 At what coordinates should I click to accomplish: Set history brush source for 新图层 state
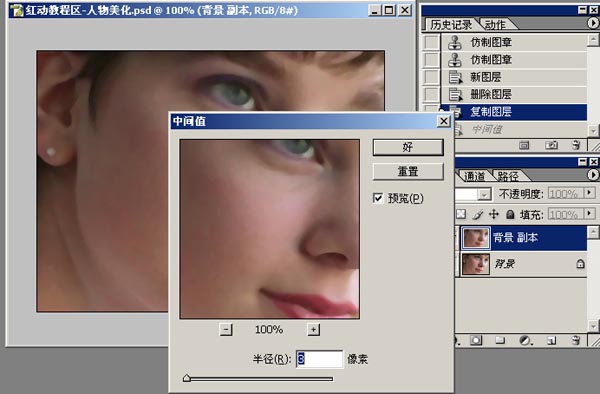[x=432, y=77]
